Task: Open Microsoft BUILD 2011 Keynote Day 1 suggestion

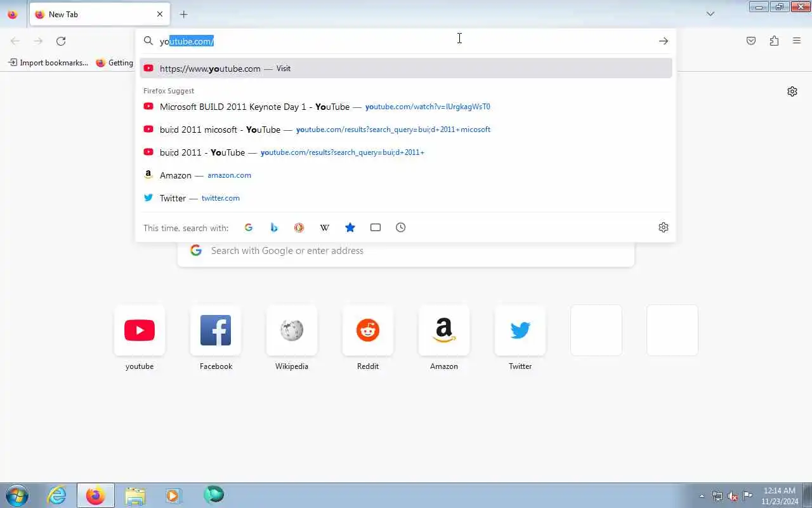Action: (406, 107)
